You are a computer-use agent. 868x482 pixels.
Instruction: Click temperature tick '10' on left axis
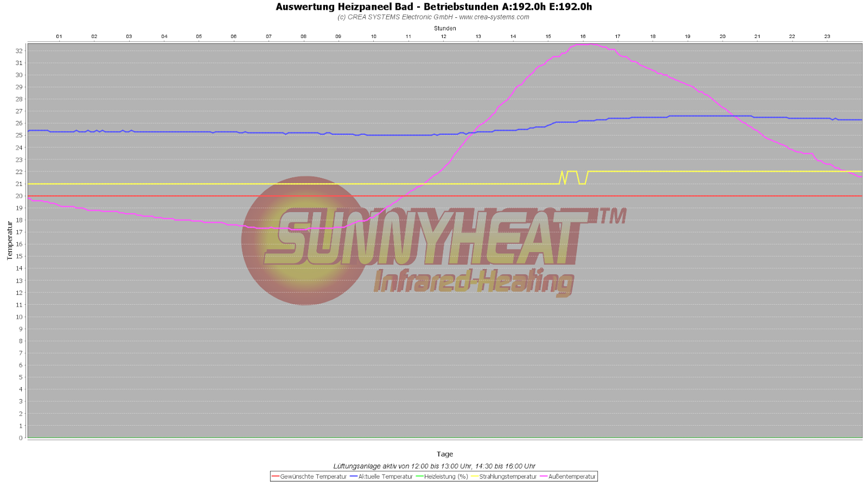pos(19,317)
